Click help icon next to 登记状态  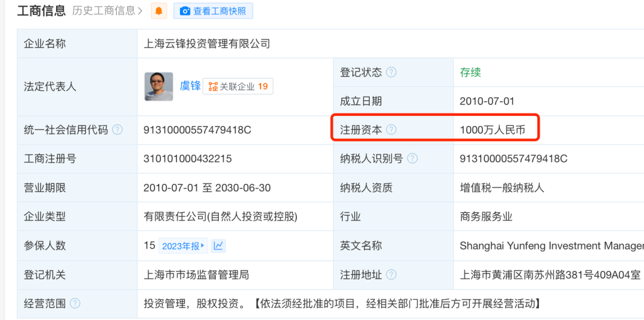(391, 72)
